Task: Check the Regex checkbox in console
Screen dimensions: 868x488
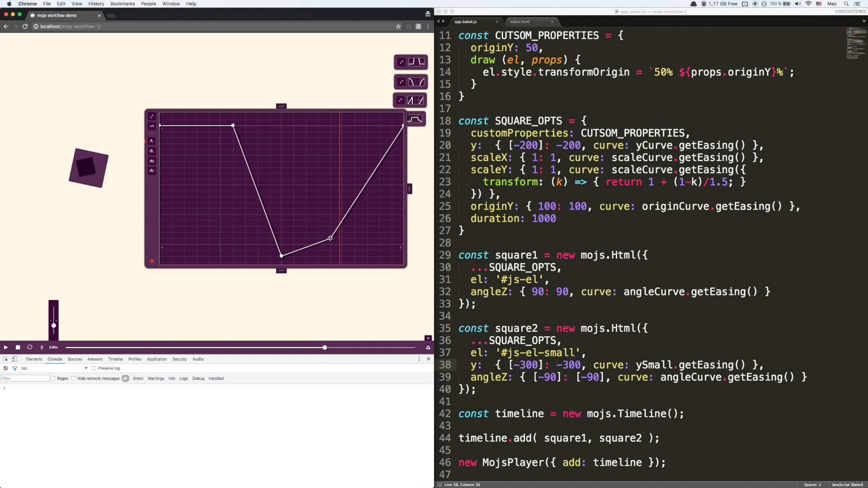Action: [54, 379]
